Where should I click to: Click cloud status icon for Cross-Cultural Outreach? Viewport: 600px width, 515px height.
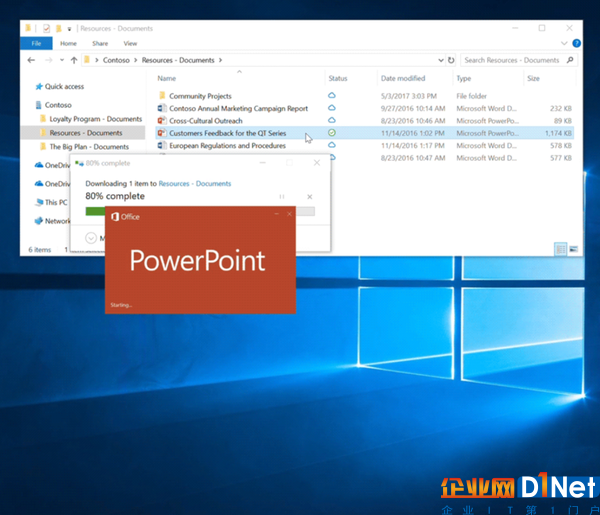[x=332, y=120]
